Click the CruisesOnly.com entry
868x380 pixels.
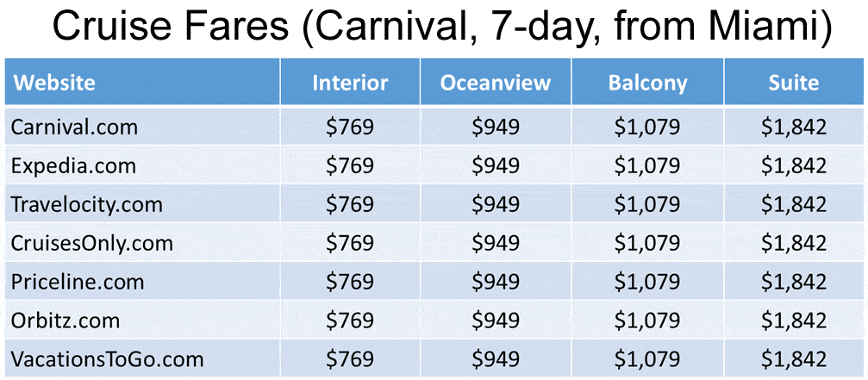click(x=91, y=243)
